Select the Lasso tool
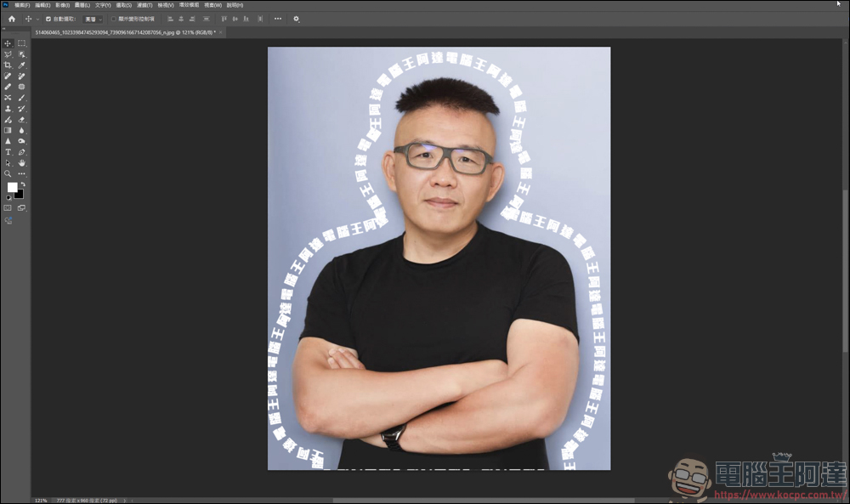The image size is (850, 504). pos(8,54)
